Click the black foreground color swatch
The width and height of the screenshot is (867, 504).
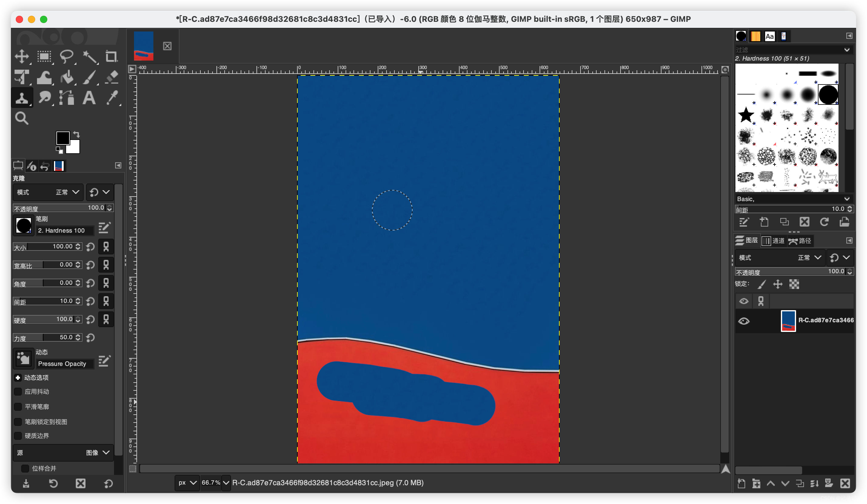pos(63,138)
